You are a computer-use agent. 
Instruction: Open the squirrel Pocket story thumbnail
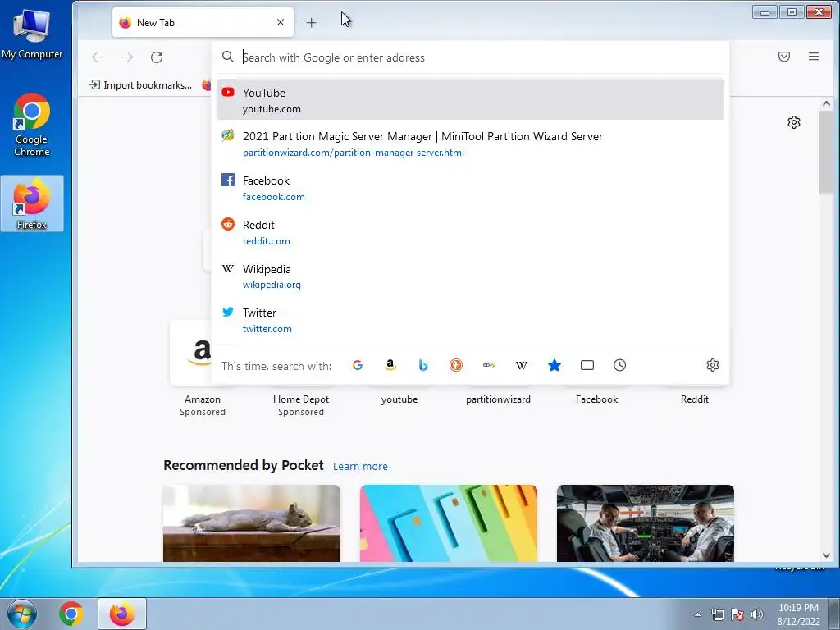252,523
